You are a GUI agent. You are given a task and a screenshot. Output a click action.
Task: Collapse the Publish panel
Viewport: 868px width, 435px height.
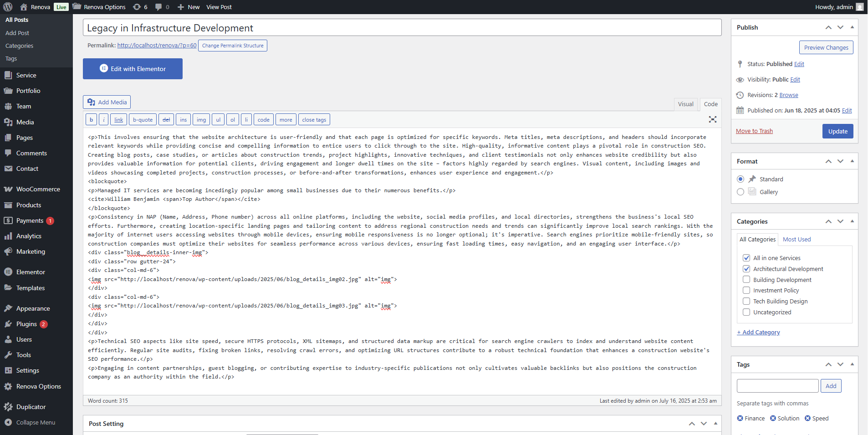point(852,27)
